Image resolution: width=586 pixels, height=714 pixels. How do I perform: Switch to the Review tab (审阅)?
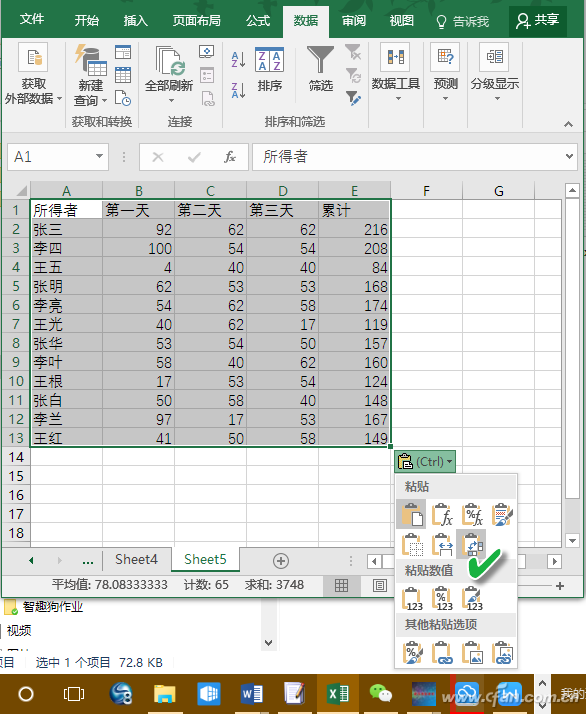354,20
